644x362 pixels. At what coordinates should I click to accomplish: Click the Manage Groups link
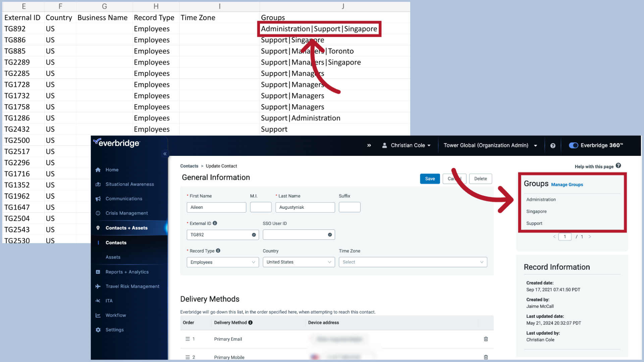(567, 185)
